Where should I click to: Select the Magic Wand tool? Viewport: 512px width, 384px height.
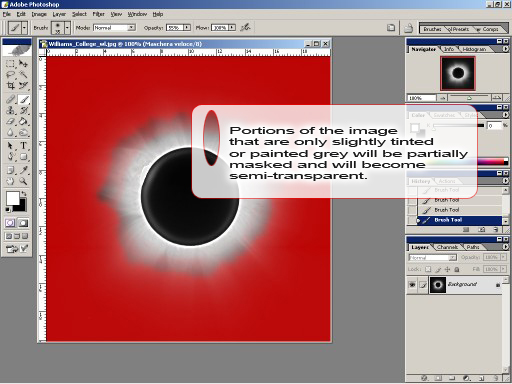pos(23,75)
